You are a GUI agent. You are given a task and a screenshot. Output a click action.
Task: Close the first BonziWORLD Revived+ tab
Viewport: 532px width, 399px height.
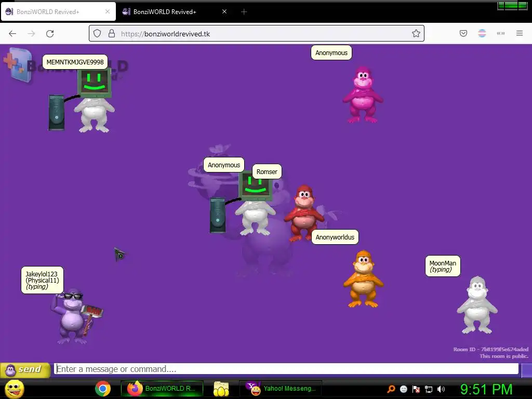coord(108,11)
